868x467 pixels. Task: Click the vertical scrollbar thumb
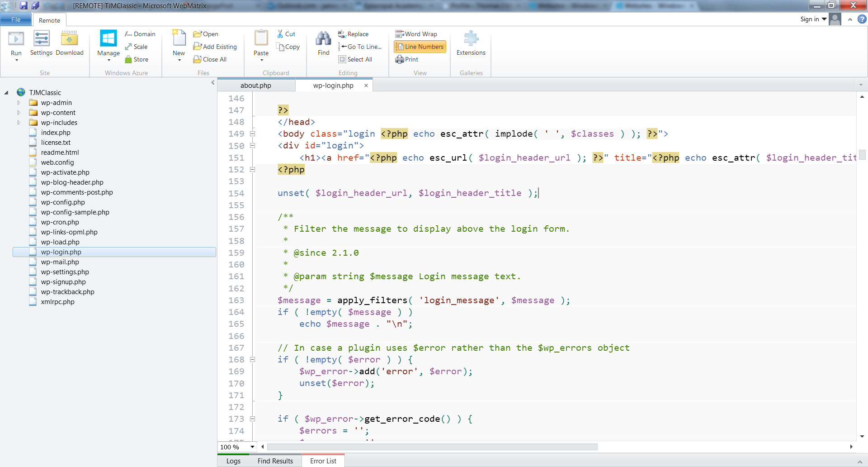pos(862,155)
